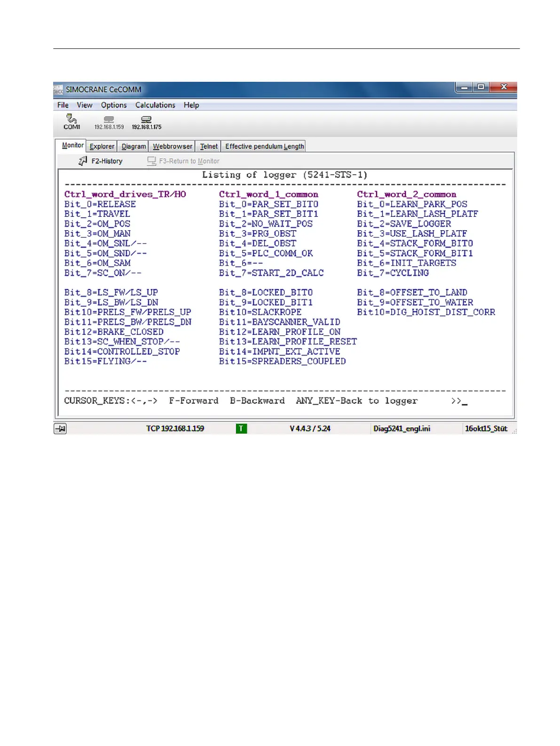The image size is (560, 746).
Task: Click the Bit10=PRELS_FW/PRELS_UP line
Action: tap(128, 313)
